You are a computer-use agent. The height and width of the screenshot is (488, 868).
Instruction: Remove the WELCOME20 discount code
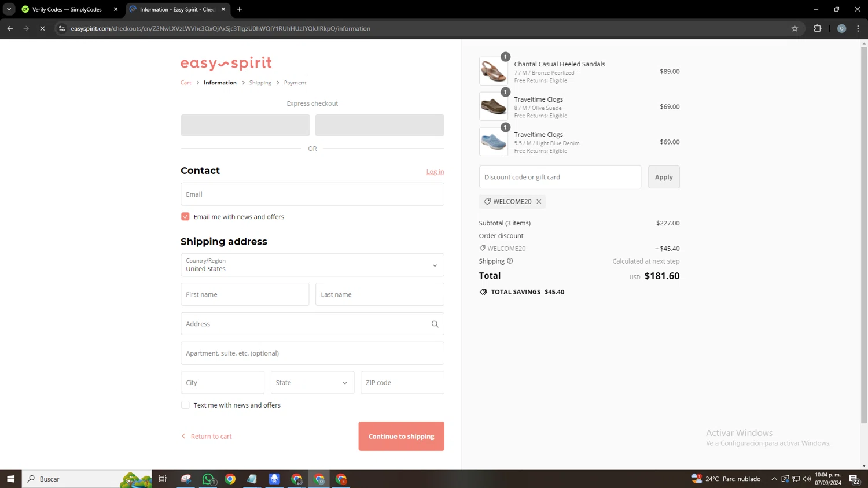539,201
